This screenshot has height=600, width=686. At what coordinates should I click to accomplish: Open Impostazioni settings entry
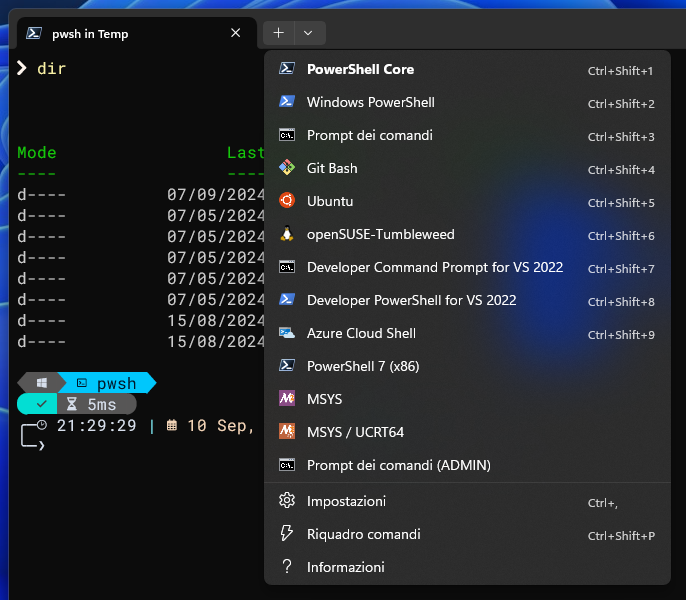tap(467, 501)
